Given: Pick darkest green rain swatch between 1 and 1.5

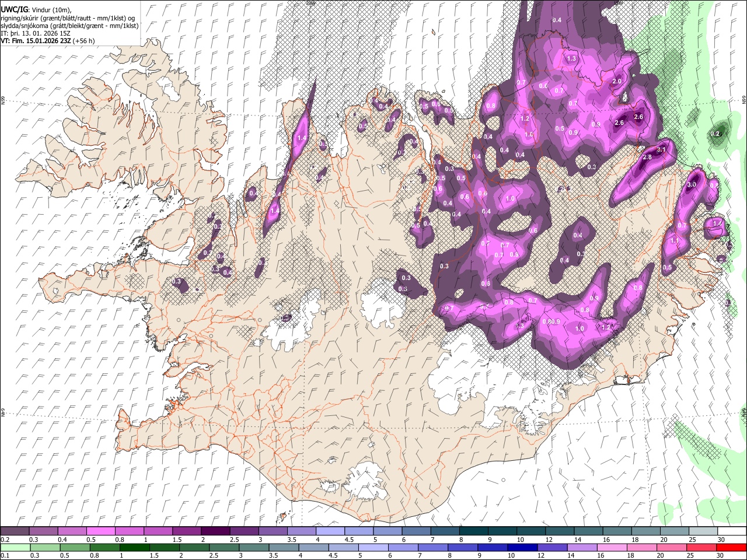Looking at the screenshot, I should [134, 548].
